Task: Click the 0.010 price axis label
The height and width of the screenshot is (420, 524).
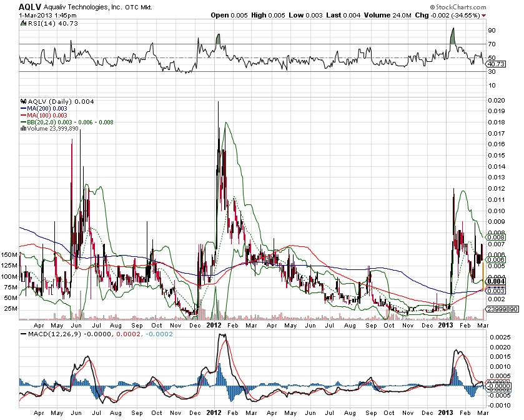Action: (497, 211)
